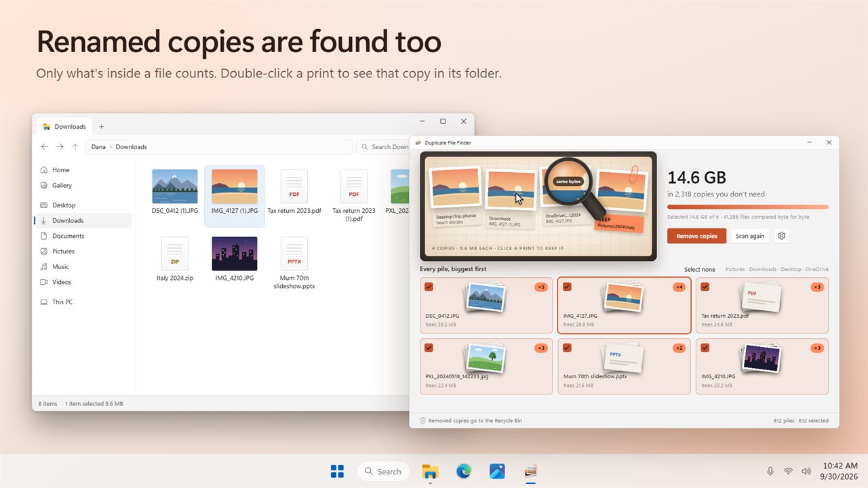Uncheck the IMG_4210.JPG pile checkbox
The image size is (868, 488).
pyautogui.click(x=705, y=348)
